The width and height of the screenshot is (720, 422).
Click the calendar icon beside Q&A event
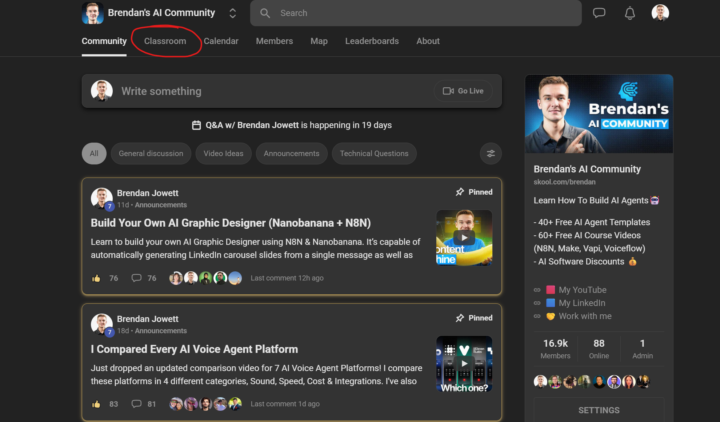(x=196, y=125)
